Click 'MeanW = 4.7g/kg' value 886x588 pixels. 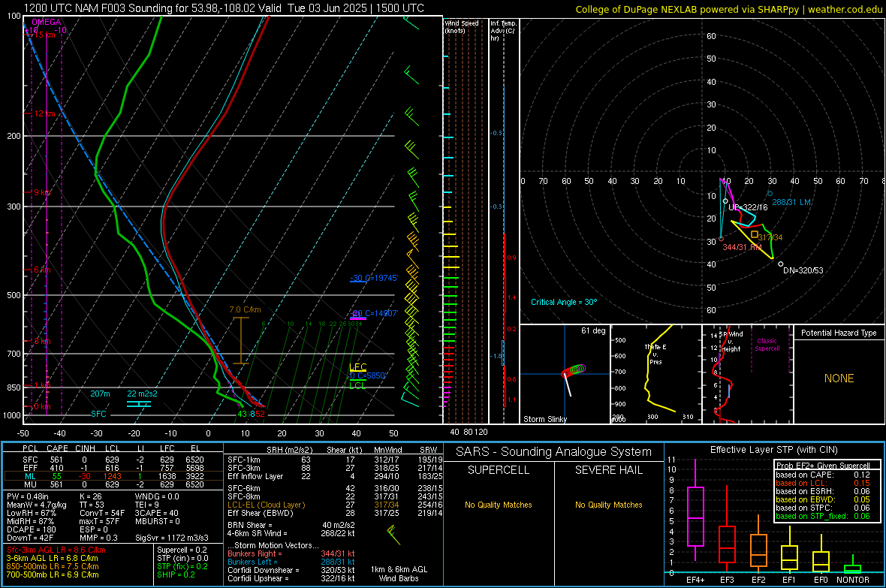coord(36,505)
